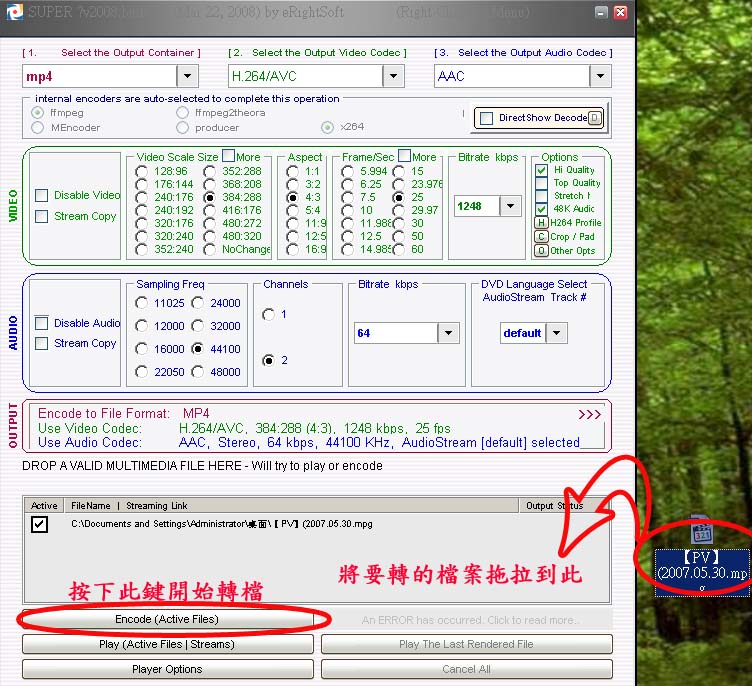752x686 pixels.
Task: Open the H264 Profile button icon
Action: coord(541,223)
